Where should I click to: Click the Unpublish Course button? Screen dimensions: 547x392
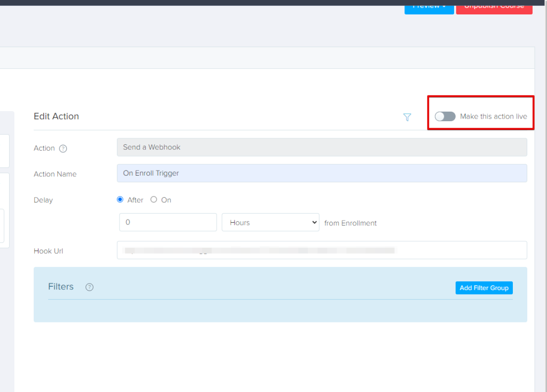click(494, 6)
